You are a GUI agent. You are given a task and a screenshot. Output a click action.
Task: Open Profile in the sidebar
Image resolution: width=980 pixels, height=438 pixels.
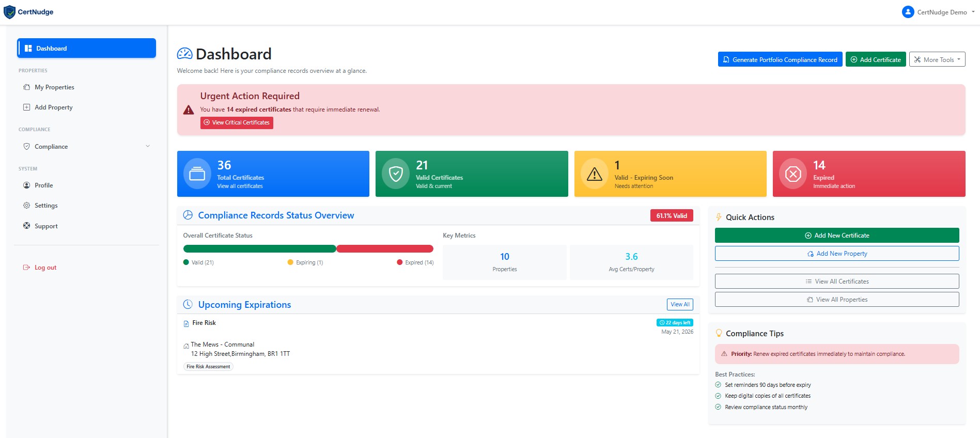(x=86, y=185)
